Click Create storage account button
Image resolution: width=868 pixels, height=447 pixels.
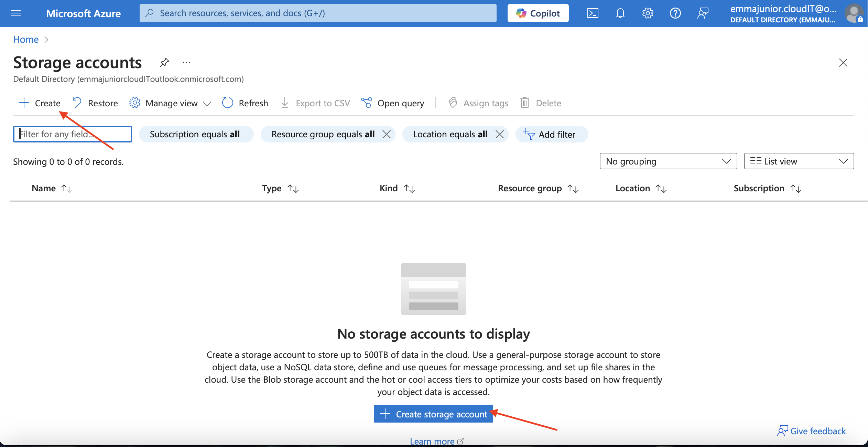[433, 414]
